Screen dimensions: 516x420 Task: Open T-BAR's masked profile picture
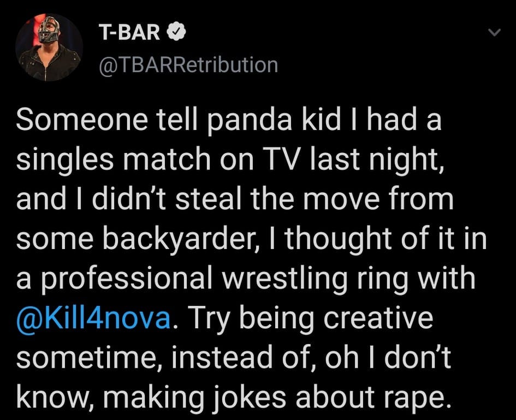pos(49,48)
